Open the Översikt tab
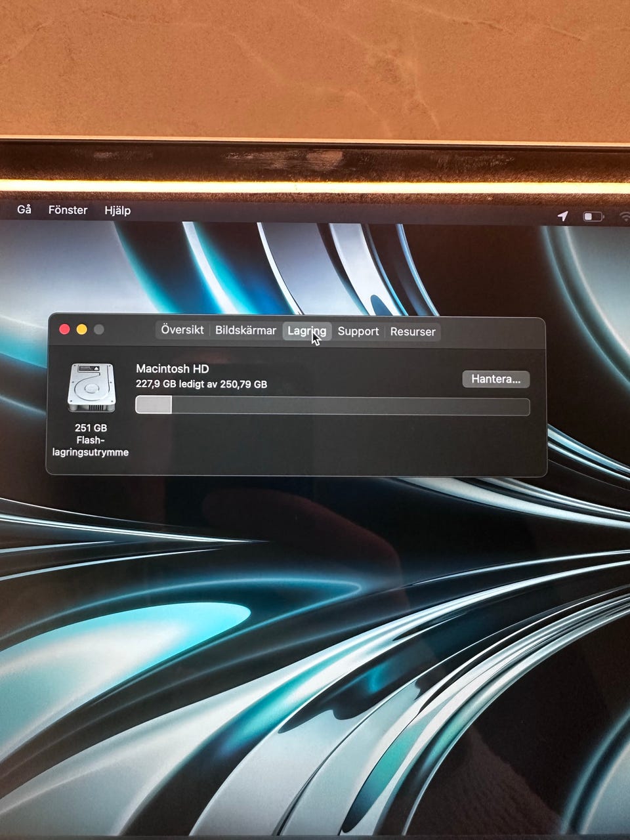Screen dimensions: 630x840 pyautogui.click(x=182, y=330)
